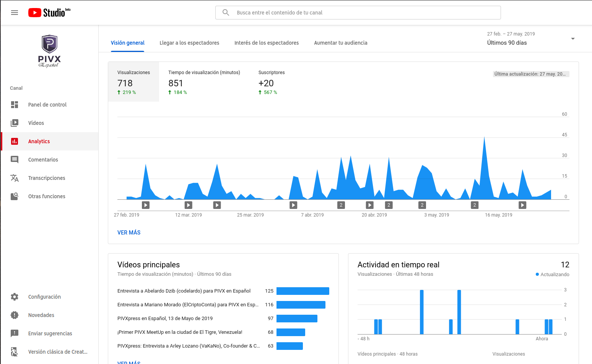This screenshot has height=364, width=592.
Task: Open Otras funciones in sidebar
Action: click(47, 196)
